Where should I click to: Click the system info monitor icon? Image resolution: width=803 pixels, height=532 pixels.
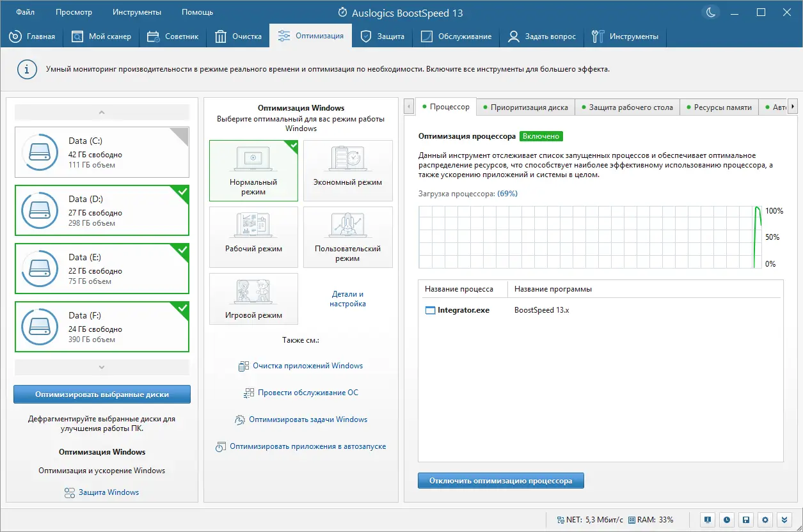tap(708, 520)
